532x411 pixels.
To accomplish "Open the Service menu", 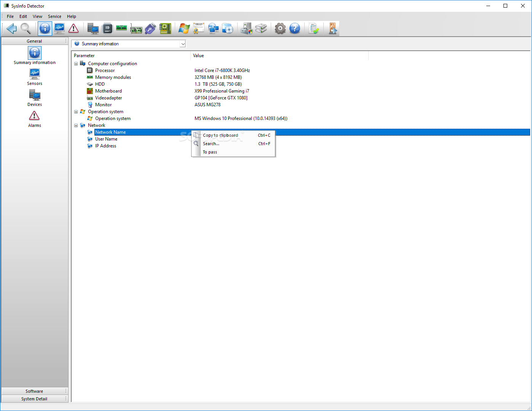I will pos(54,16).
